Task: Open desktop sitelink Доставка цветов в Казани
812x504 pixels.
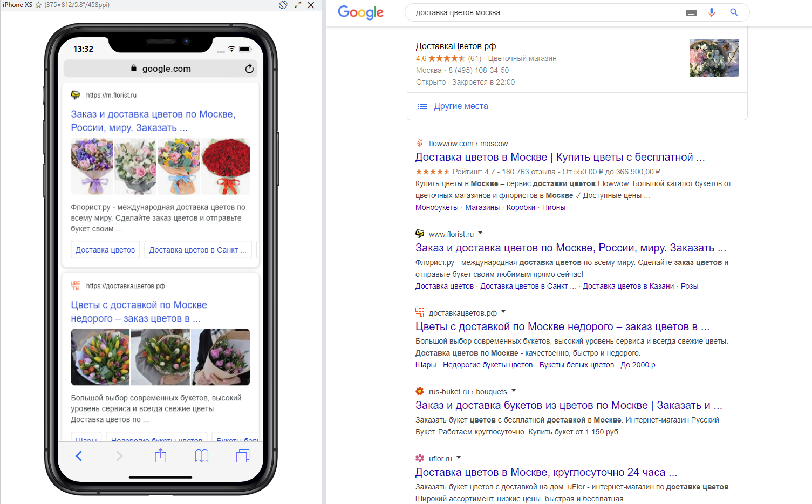Action: 628,286
